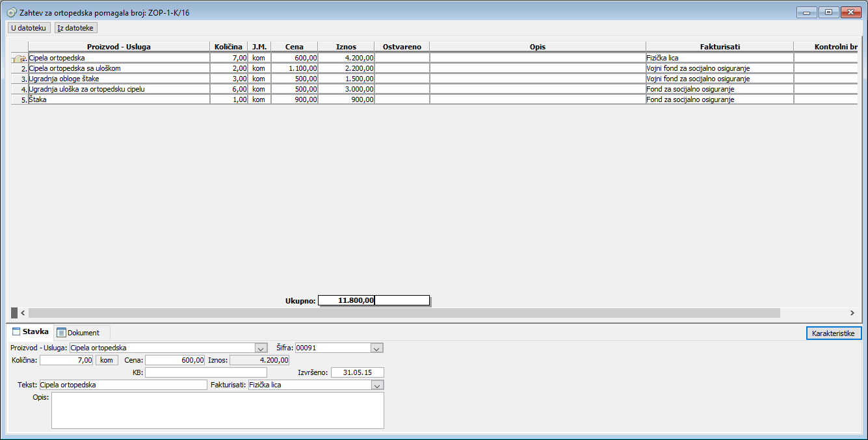Open the Karakteristike dialog

click(x=834, y=333)
